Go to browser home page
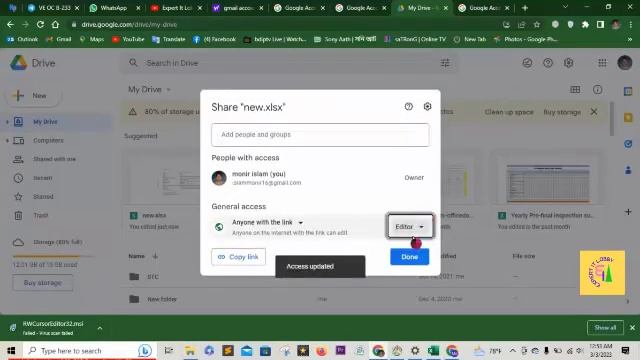This screenshot has height=360, width=640. pyautogui.click(x=55, y=24)
